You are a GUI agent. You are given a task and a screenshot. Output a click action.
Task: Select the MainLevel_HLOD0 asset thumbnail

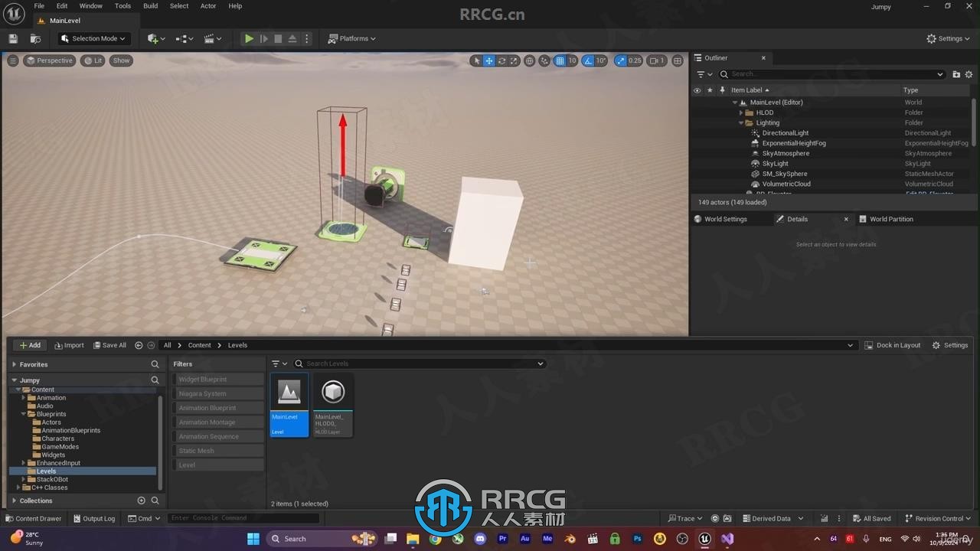point(333,405)
